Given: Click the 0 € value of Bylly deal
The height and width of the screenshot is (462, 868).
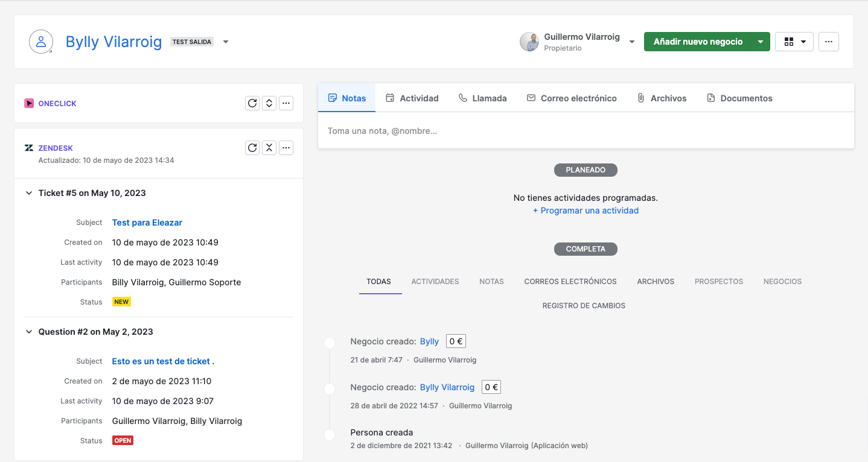Looking at the screenshot, I should tap(456, 341).
